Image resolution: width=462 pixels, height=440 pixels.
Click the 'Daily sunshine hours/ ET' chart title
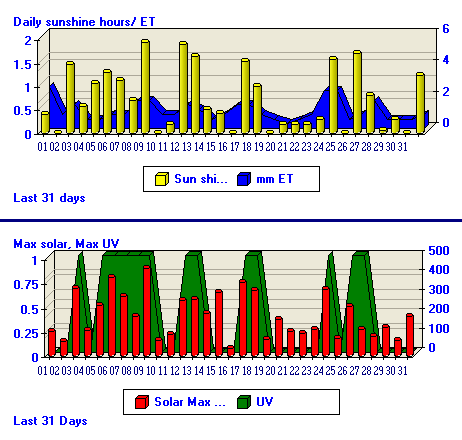tap(84, 22)
